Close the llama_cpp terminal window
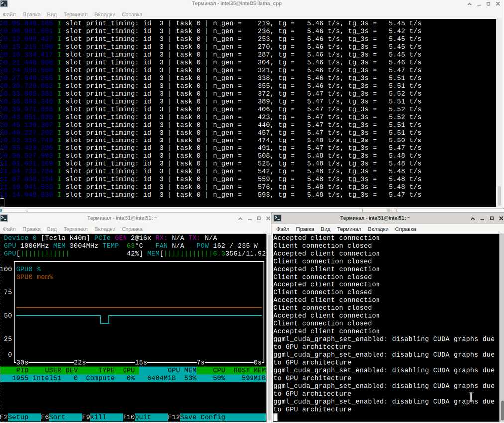The width and height of the screenshot is (504, 423). click(498, 4)
